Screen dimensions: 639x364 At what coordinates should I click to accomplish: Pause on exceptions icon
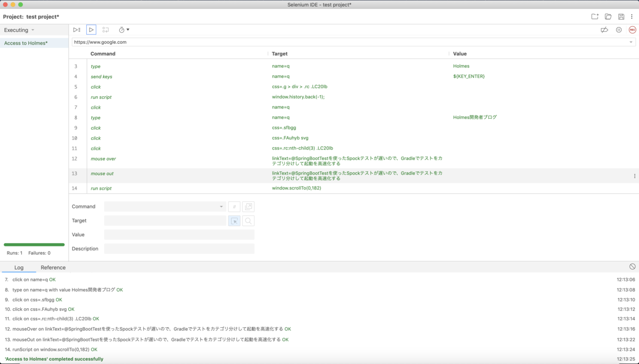coord(619,30)
